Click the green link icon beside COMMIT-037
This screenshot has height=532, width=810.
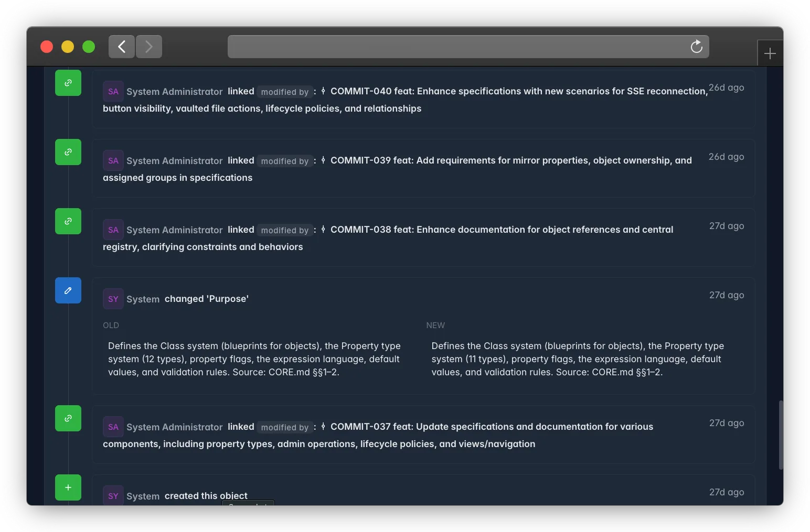pyautogui.click(x=68, y=418)
